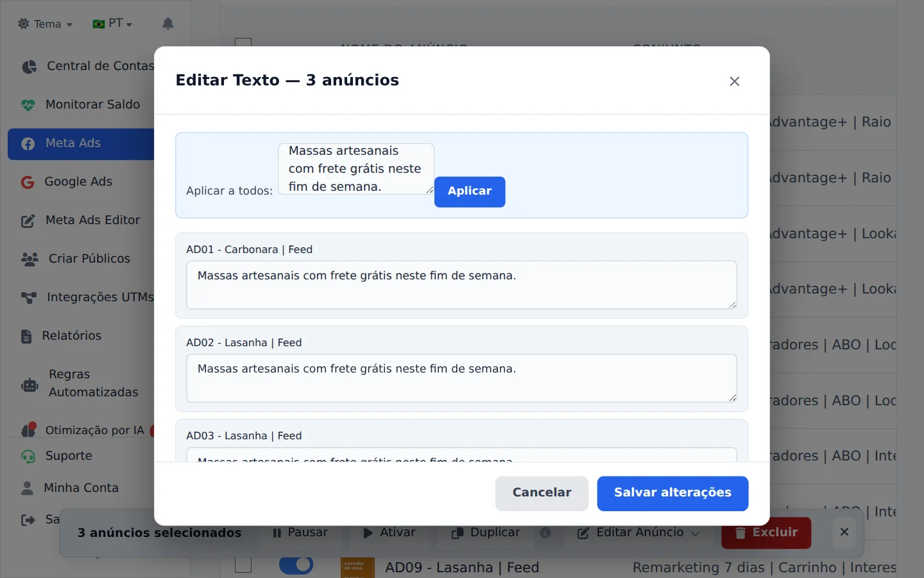Click the Regras Automatizadas robot icon
Viewport: 924px width, 578px height.
[x=30, y=385]
